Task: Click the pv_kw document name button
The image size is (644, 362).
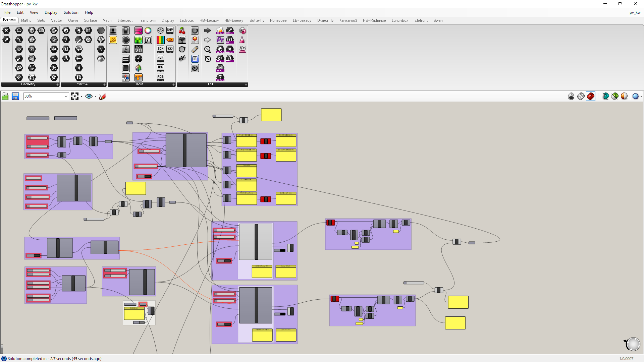Action: tap(635, 12)
